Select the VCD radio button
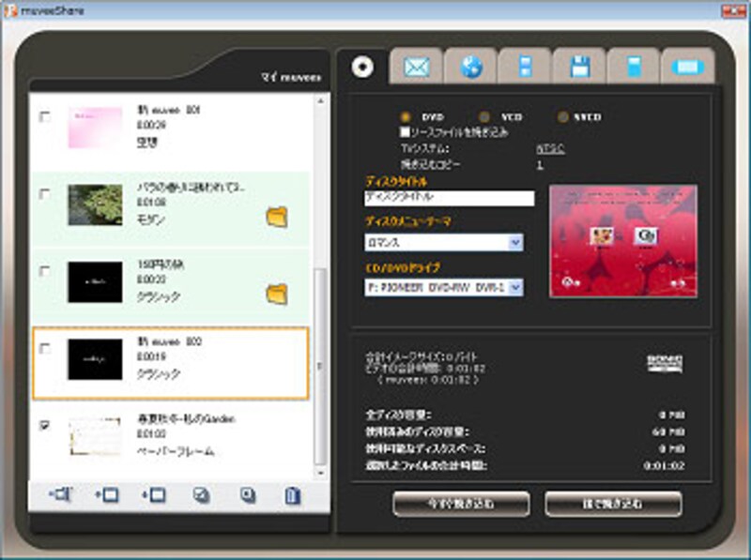The width and height of the screenshot is (751, 560). pos(484,117)
